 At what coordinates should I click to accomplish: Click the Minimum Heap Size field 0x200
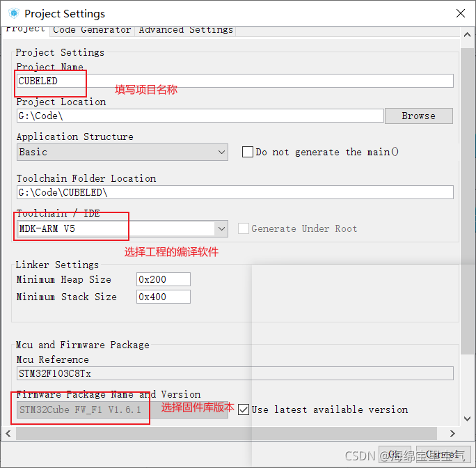pyautogui.click(x=164, y=279)
